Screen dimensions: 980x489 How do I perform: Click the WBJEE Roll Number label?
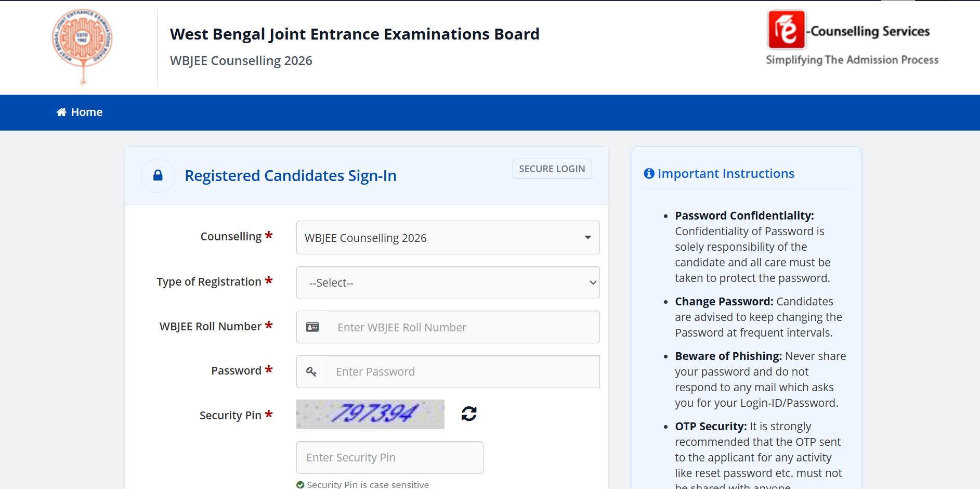(211, 327)
